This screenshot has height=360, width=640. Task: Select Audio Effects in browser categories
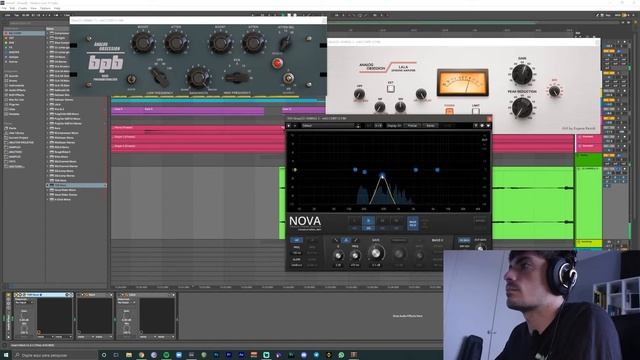coord(17,90)
